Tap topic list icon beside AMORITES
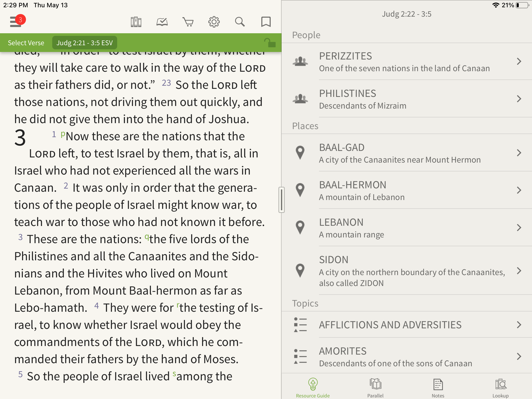 point(300,356)
